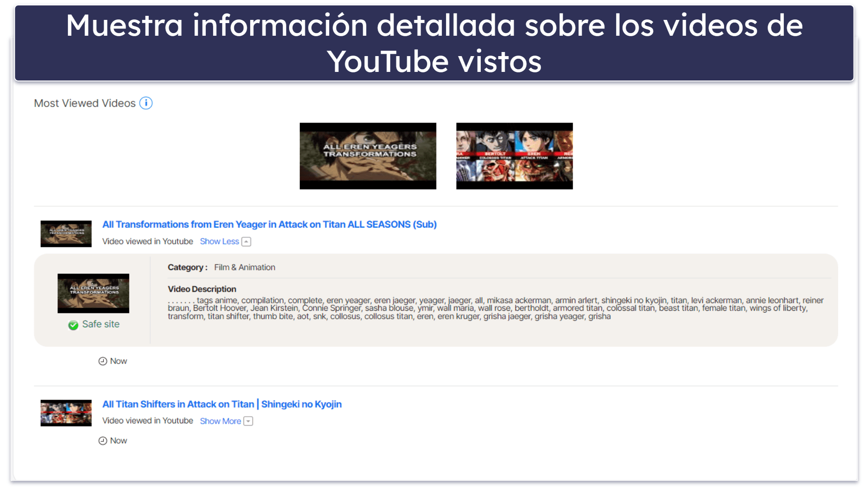Click the video description tags text
Viewport: 868px width, 488px height.
[x=495, y=308]
